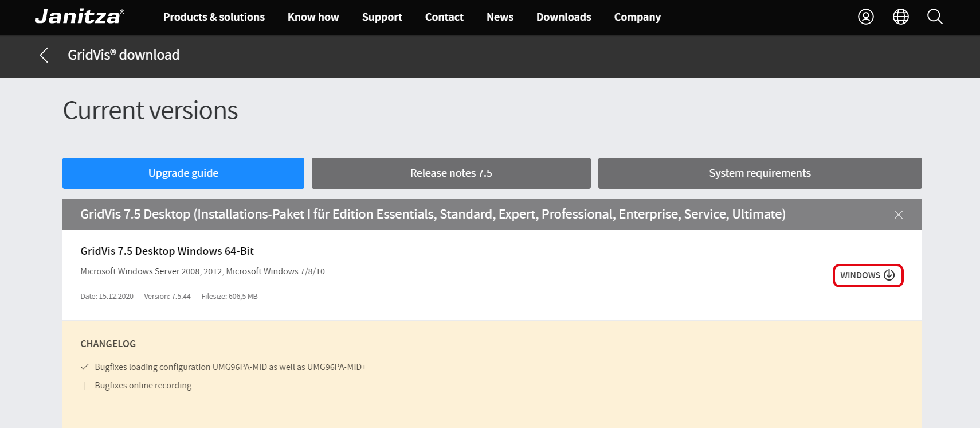Download the Windows installer
The image size is (980, 428).
click(868, 275)
